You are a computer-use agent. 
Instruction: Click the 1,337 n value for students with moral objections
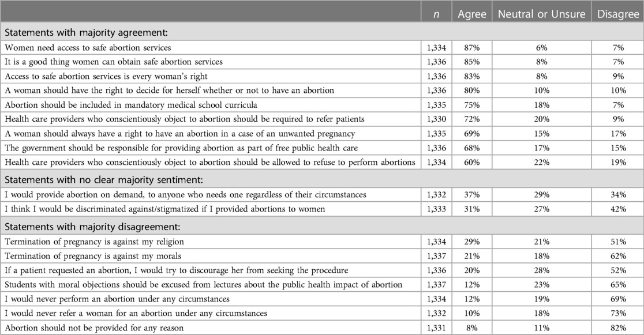pos(436,285)
